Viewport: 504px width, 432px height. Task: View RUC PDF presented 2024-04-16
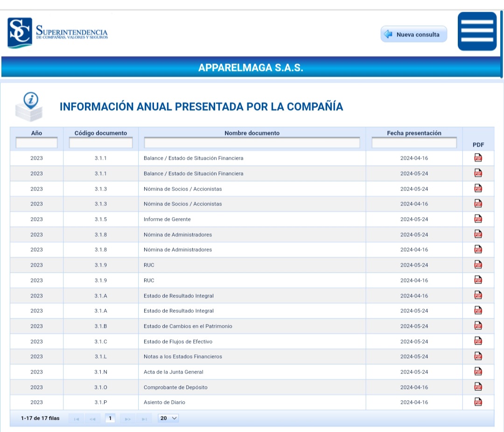tap(478, 280)
